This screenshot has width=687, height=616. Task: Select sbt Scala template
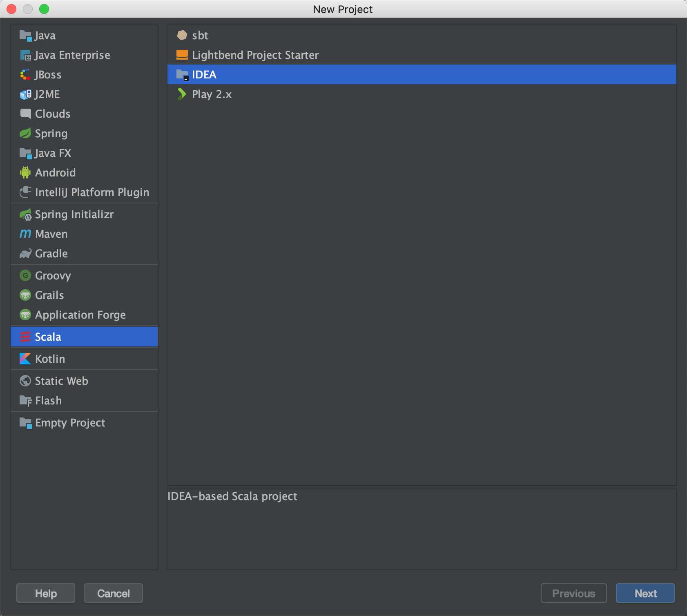[422, 36]
